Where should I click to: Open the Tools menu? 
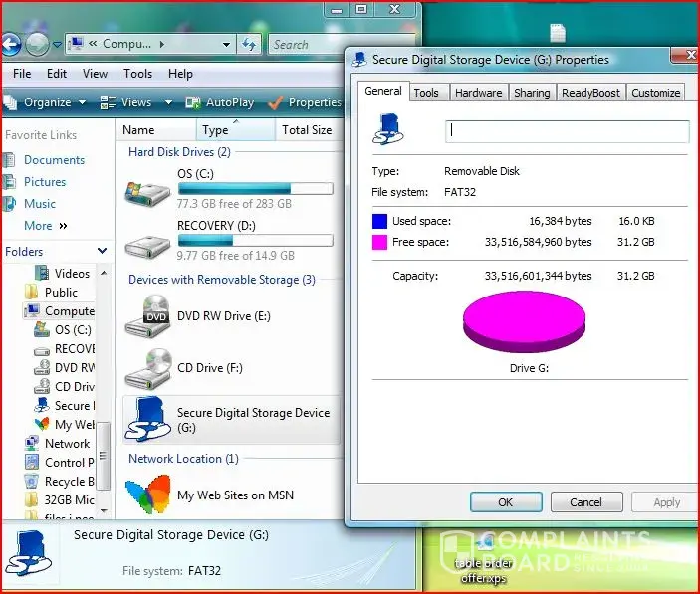[x=137, y=74]
